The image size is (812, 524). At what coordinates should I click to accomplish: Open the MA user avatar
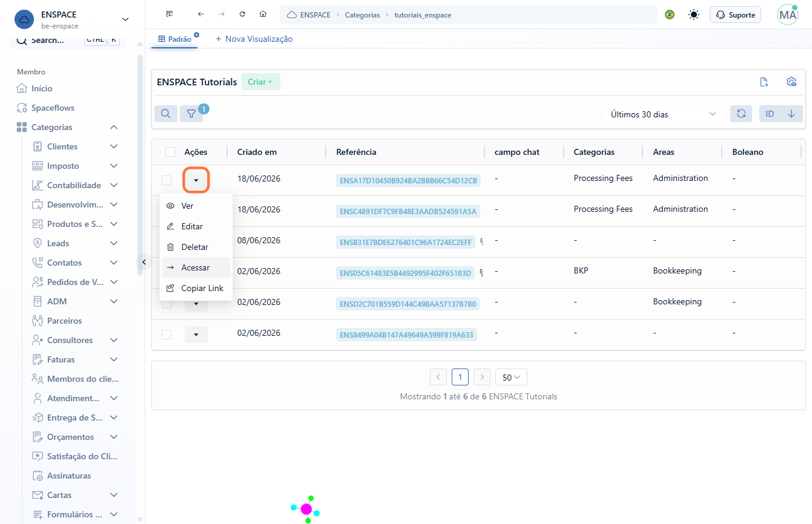(788, 15)
